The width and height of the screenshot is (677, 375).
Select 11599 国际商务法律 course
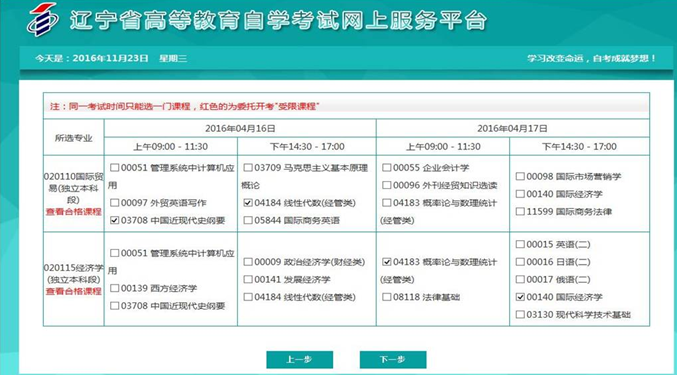click(x=520, y=211)
